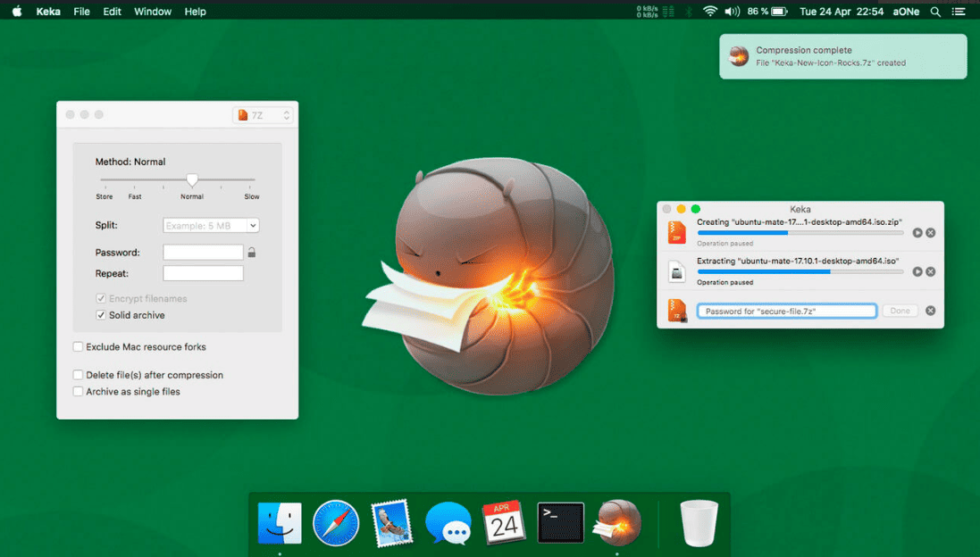Open the 7Z format dropdown
The width and height of the screenshot is (980, 557).
[x=263, y=115]
